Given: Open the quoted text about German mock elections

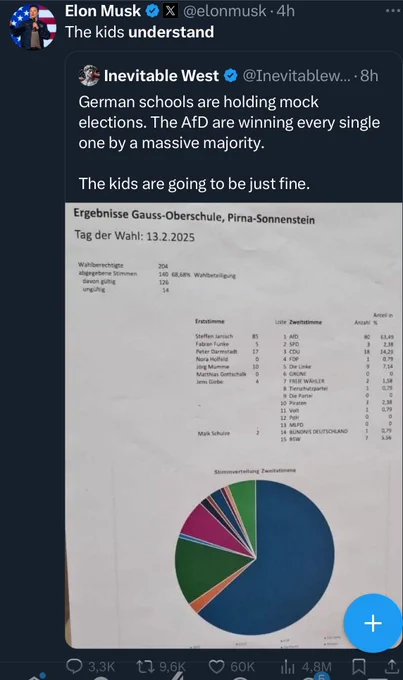Looking at the screenshot, I should click(x=229, y=143).
